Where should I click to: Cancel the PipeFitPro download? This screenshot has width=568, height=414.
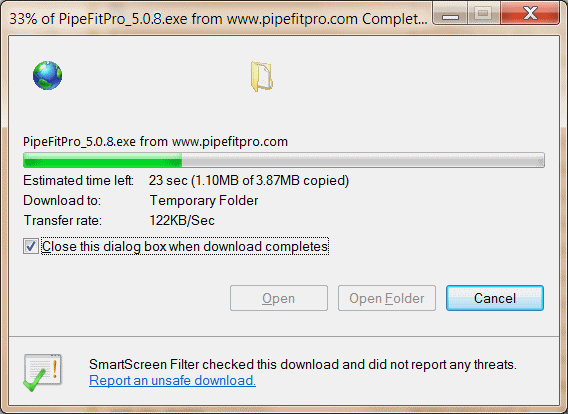click(495, 298)
